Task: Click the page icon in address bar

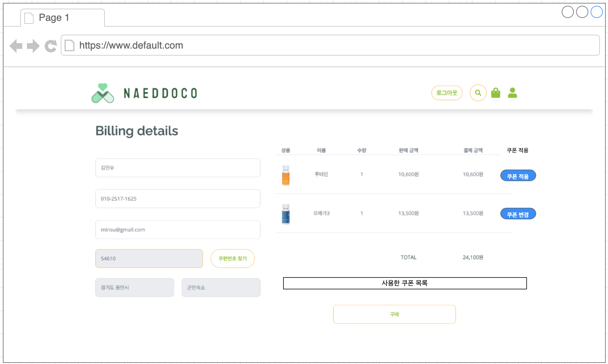Action: point(69,45)
